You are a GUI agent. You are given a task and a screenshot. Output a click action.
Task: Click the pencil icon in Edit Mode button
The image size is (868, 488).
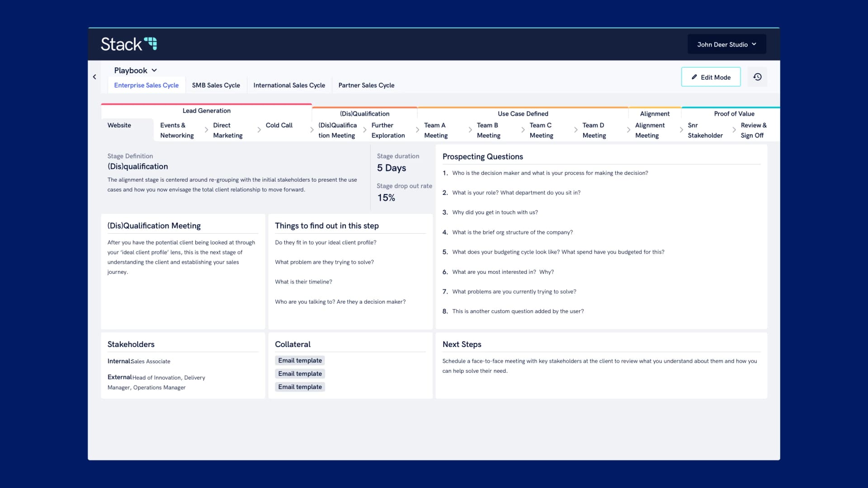point(695,77)
